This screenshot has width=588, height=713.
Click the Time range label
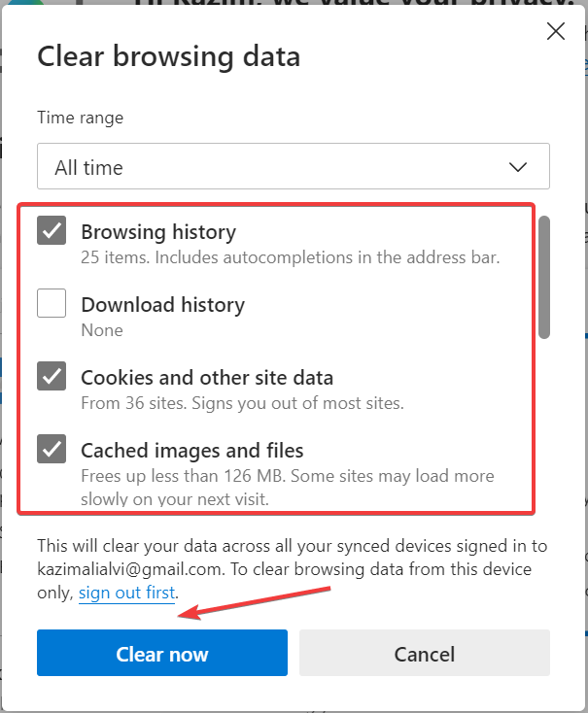tap(80, 118)
